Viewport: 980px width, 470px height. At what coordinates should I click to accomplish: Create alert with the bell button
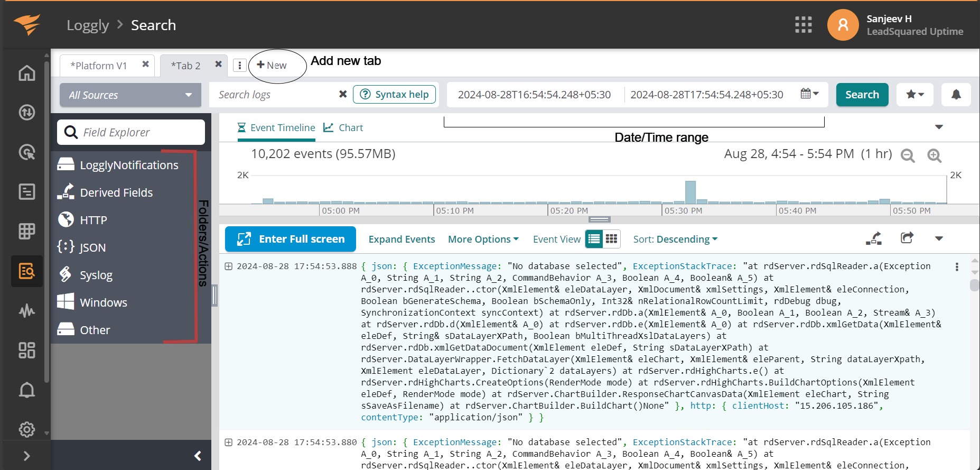coord(956,95)
